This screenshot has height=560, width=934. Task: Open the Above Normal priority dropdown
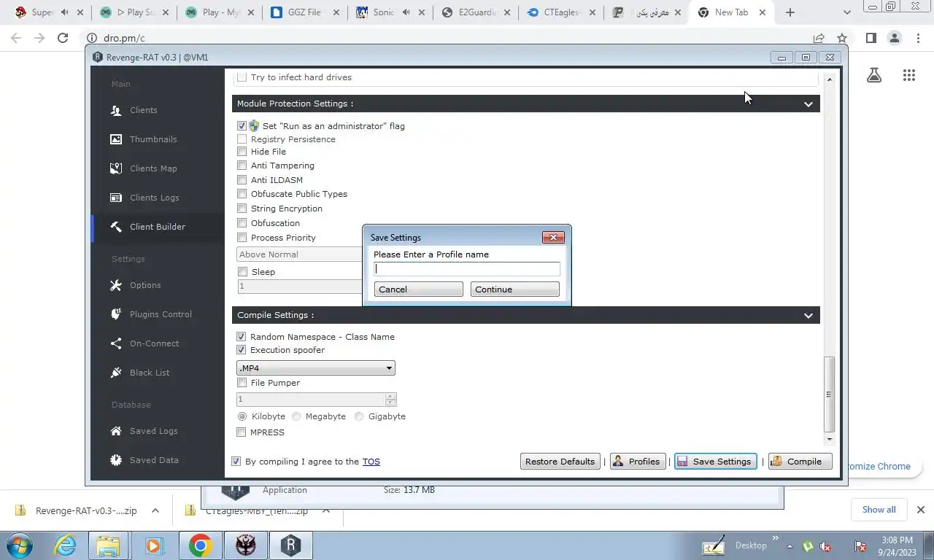301,254
